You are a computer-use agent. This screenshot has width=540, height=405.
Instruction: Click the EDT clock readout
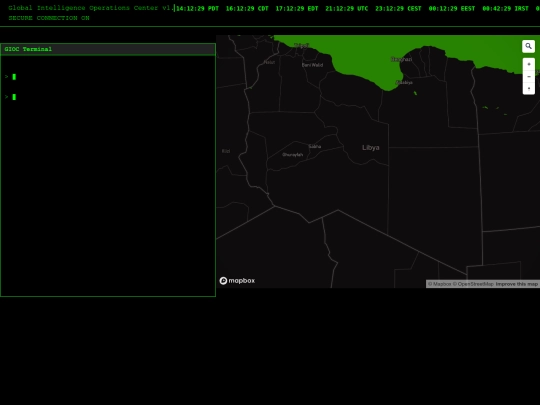tap(297, 9)
